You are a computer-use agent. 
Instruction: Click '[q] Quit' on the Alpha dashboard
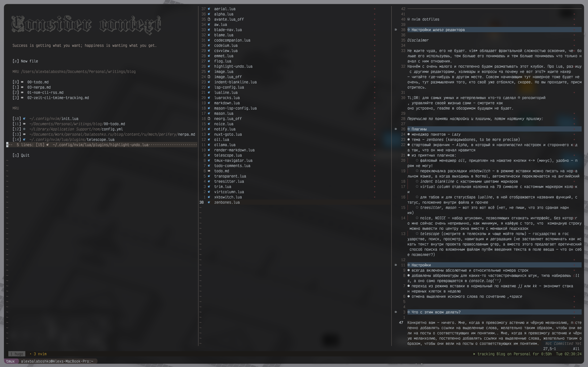pyautogui.click(x=21, y=155)
